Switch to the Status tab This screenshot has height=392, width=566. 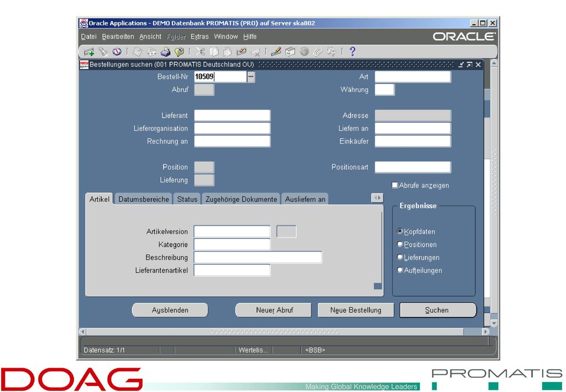(187, 199)
